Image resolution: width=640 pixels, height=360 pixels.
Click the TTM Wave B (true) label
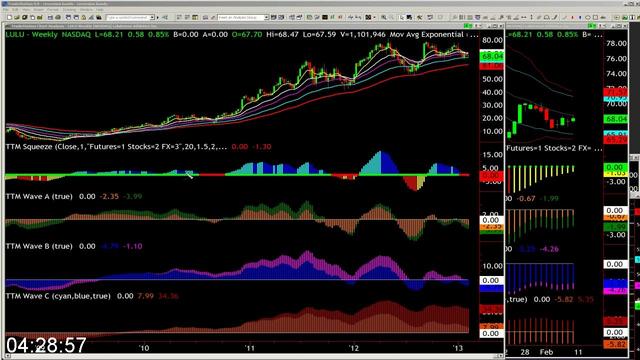(39, 246)
